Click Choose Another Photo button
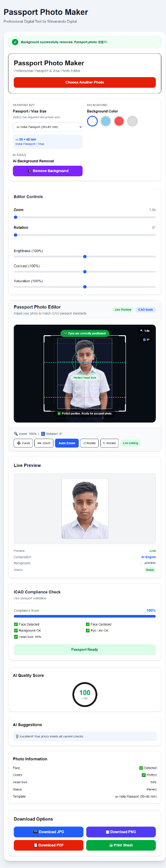The width and height of the screenshot is (166, 868). tap(85, 82)
